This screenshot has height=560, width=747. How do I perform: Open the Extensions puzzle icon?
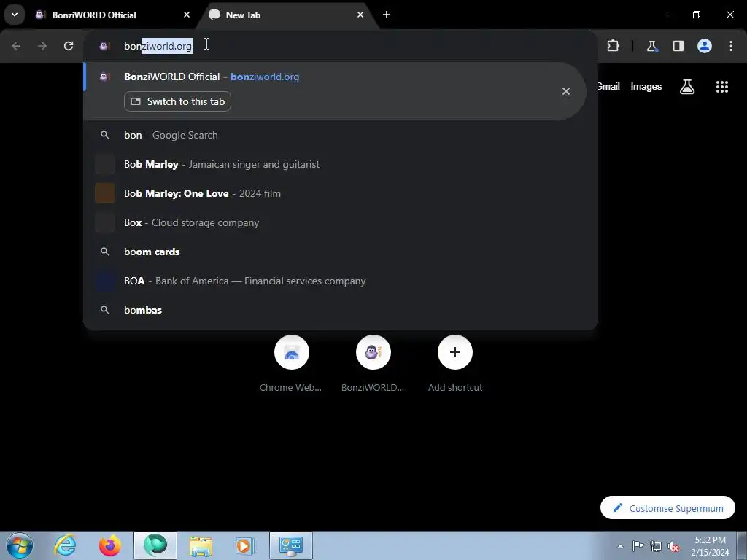[613, 46]
